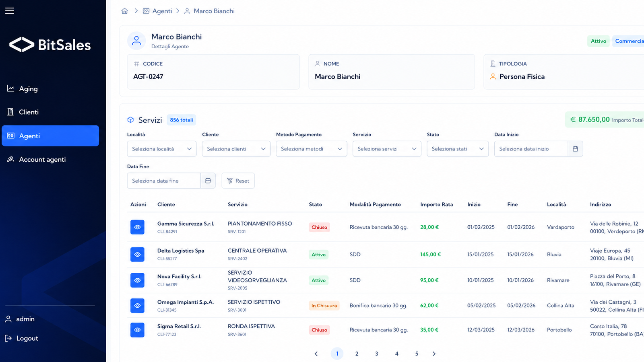Open the Seleziona metodi dropdown
This screenshot has width=644, height=362.
point(312,149)
